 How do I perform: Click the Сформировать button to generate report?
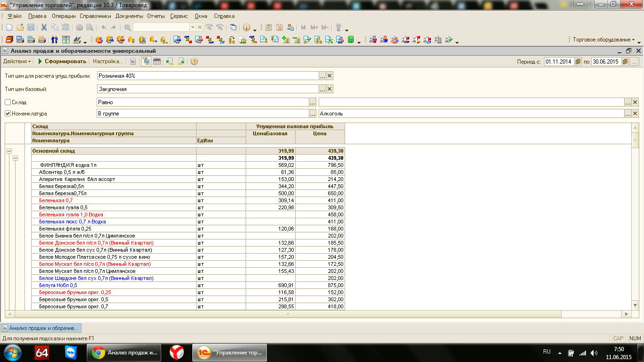click(62, 61)
